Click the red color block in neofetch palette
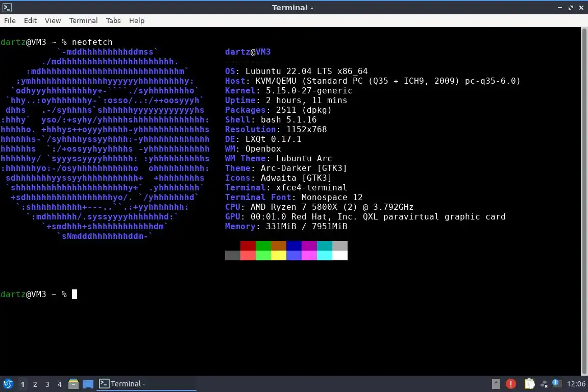588x392 pixels. point(248,246)
